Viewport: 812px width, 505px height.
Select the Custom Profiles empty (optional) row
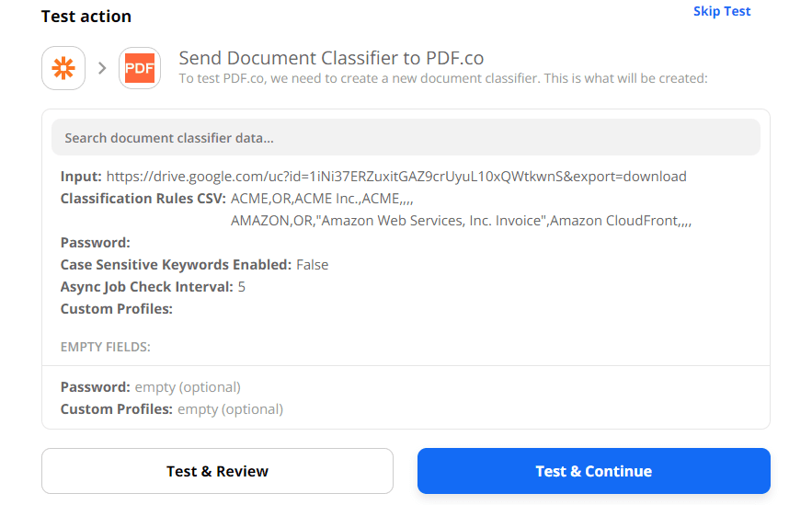[x=172, y=409]
